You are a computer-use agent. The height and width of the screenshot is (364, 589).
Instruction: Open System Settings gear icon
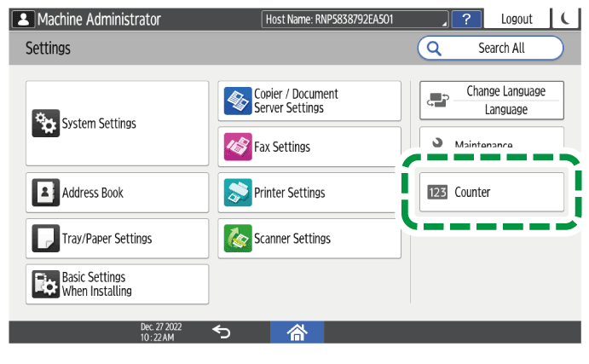(43, 124)
